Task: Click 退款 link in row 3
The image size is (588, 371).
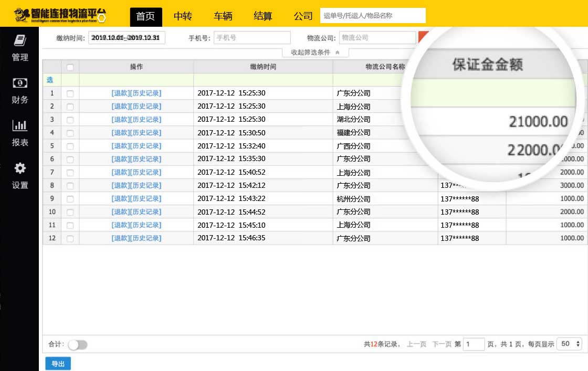Action: click(120, 120)
